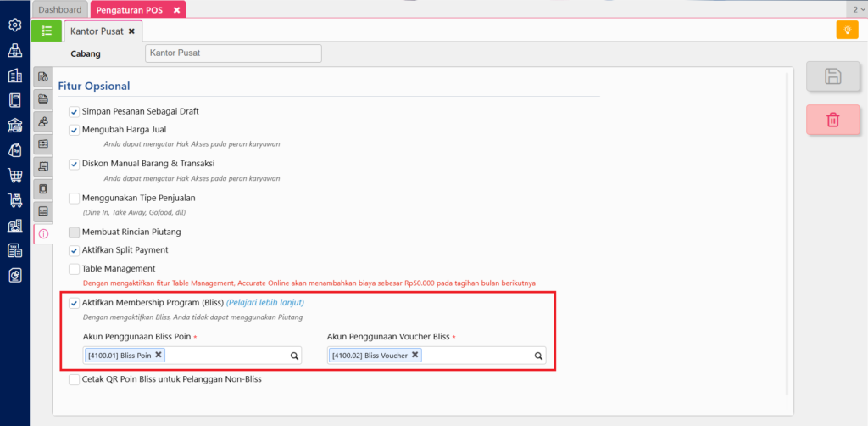868x426 pixels.
Task: Switch to the Dashboard tab
Action: pyautogui.click(x=60, y=9)
